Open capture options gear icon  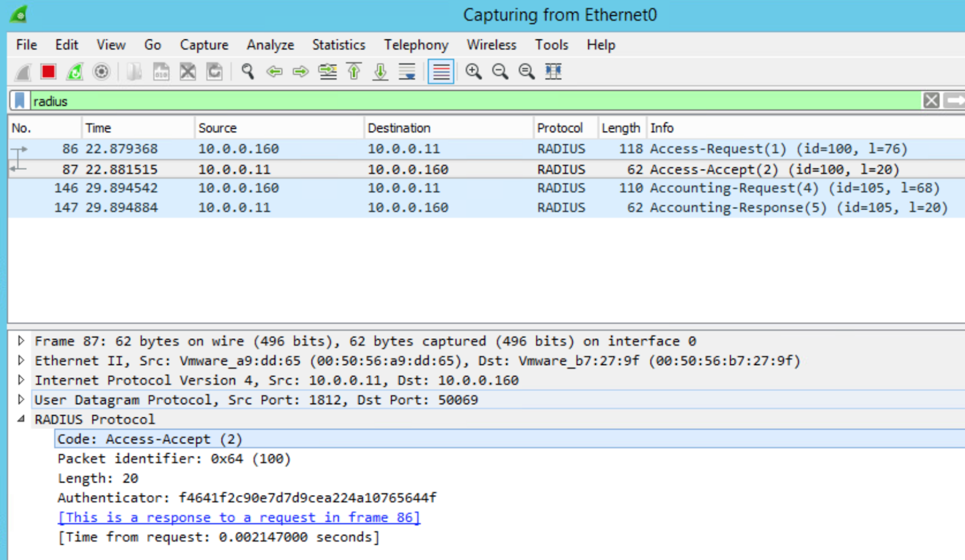tap(101, 71)
